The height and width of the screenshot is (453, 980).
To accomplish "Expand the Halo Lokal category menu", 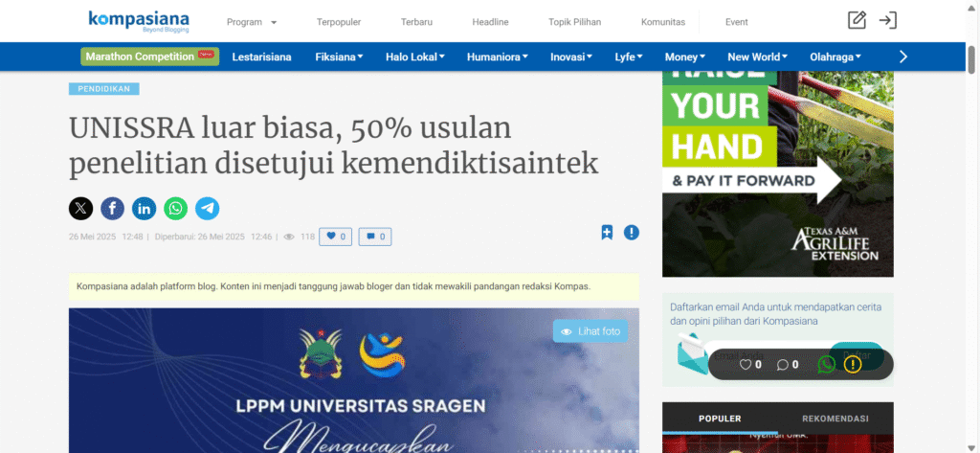I will tap(415, 57).
